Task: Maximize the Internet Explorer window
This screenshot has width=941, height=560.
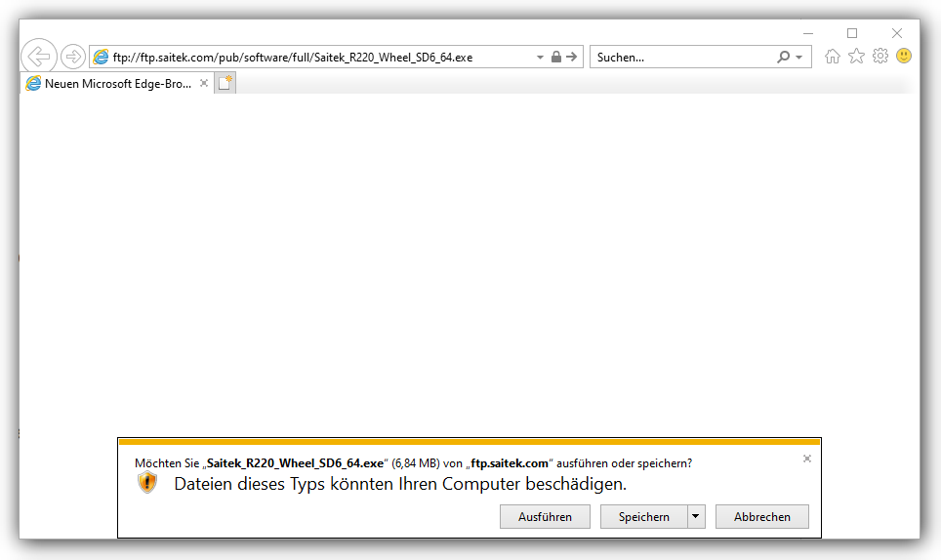Action: (852, 33)
